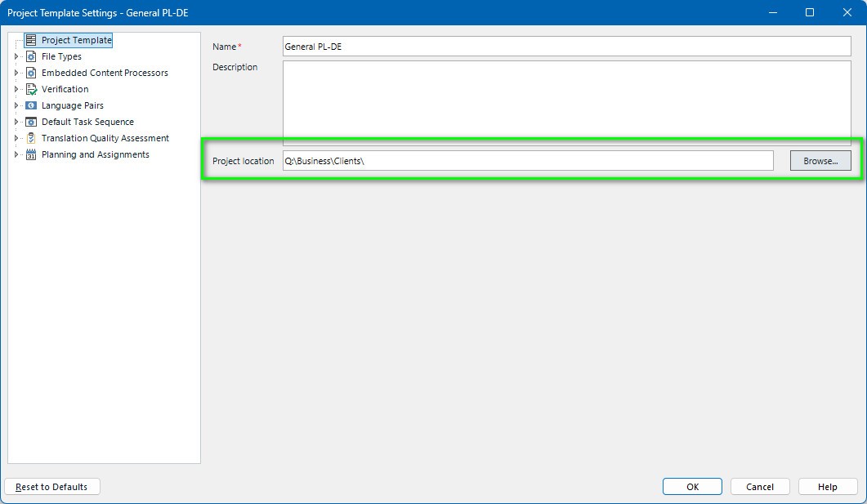Expand the Translation Quality Assessment node

pyautogui.click(x=16, y=138)
